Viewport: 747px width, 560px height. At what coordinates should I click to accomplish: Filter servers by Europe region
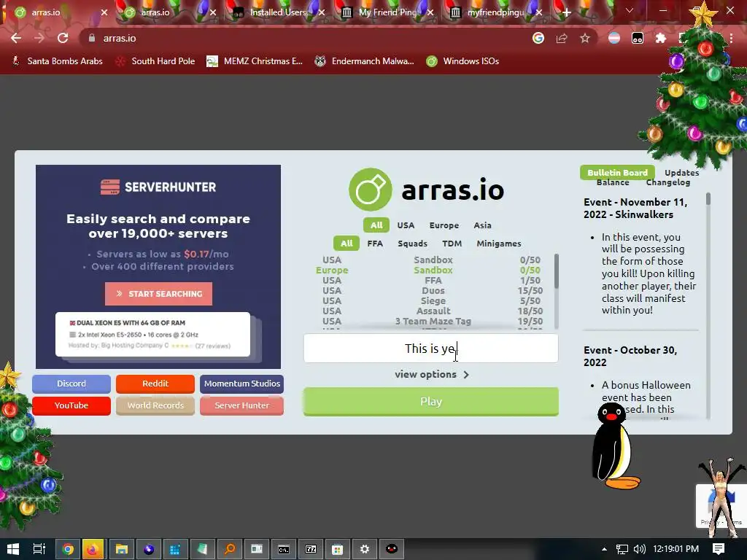pyautogui.click(x=444, y=225)
